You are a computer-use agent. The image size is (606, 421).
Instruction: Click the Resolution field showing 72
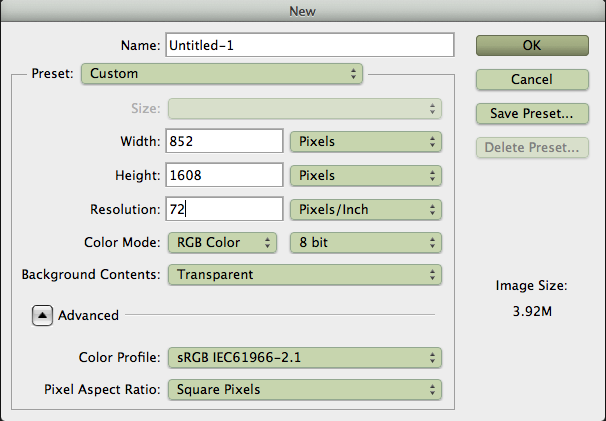click(x=224, y=209)
